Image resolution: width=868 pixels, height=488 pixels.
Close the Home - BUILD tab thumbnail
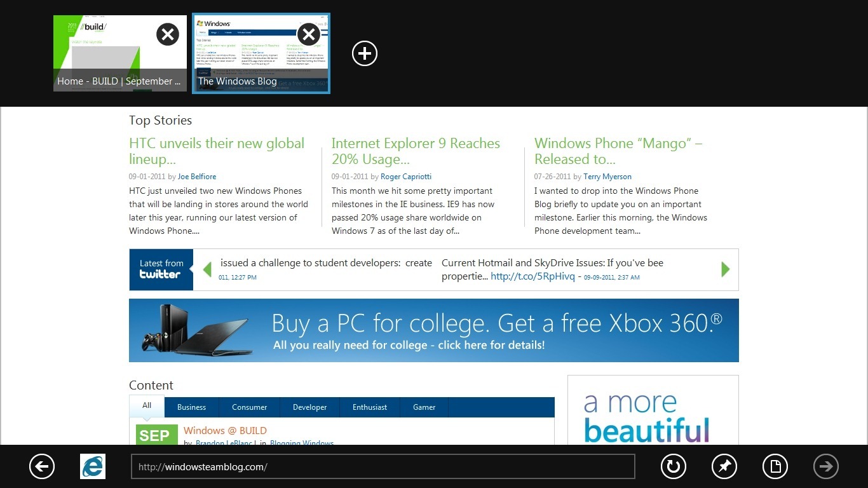pos(168,34)
